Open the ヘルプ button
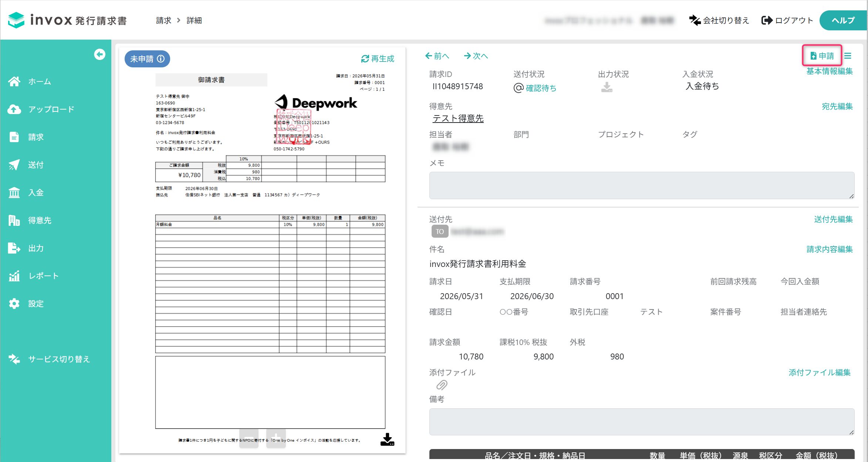868x462 pixels. click(843, 20)
